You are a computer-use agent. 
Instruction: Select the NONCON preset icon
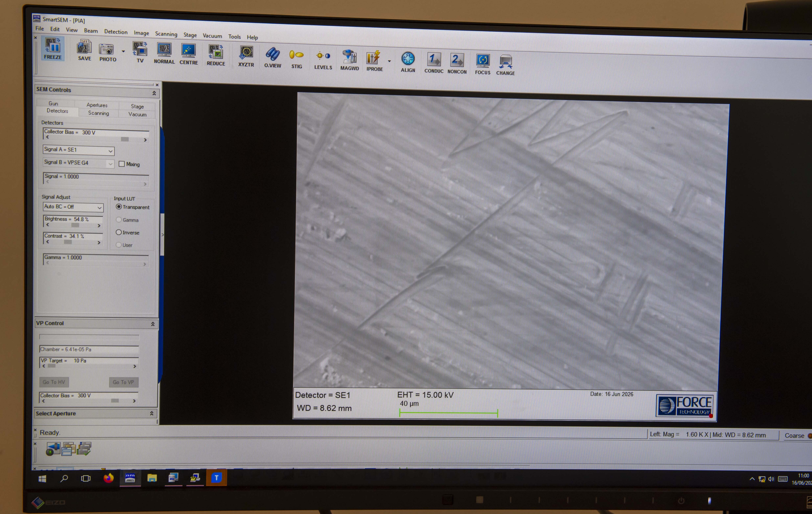point(457,64)
